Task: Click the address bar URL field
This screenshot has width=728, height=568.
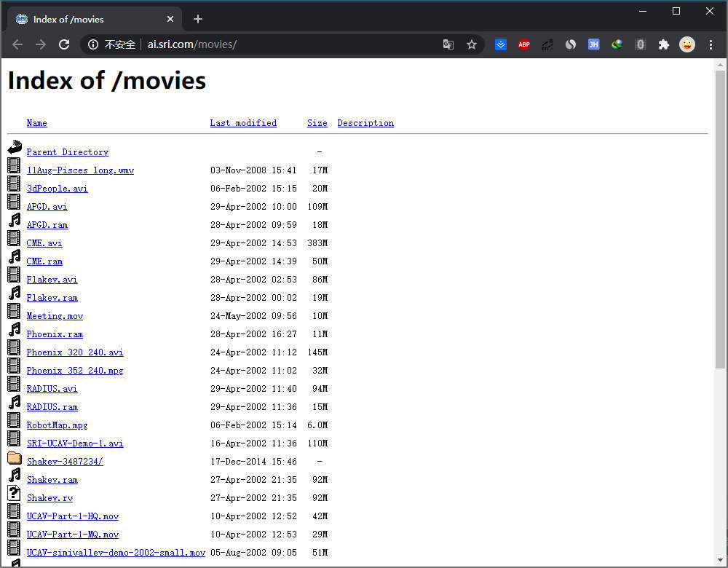Action: point(291,44)
